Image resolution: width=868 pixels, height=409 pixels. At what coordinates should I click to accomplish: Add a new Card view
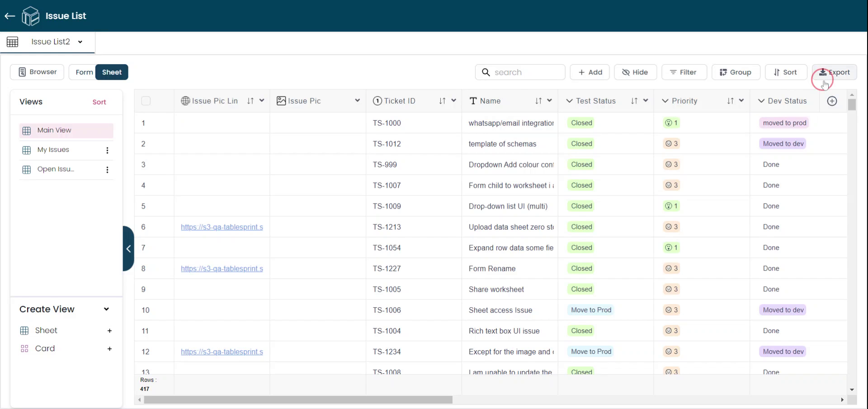(x=109, y=349)
